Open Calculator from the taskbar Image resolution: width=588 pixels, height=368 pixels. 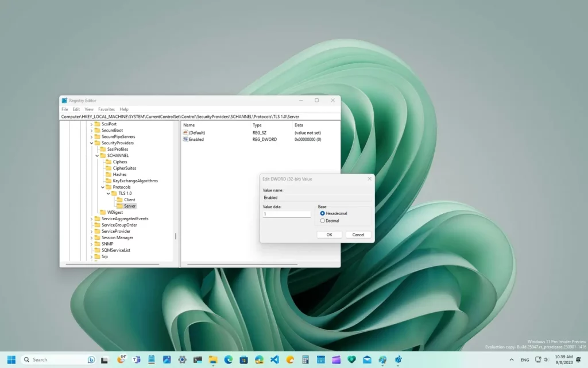(x=305, y=360)
